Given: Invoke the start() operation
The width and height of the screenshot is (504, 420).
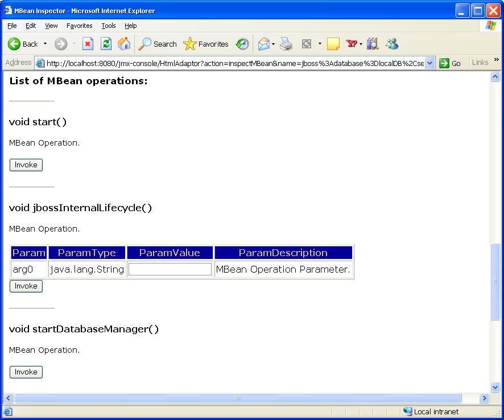Looking at the screenshot, I should click(26, 165).
